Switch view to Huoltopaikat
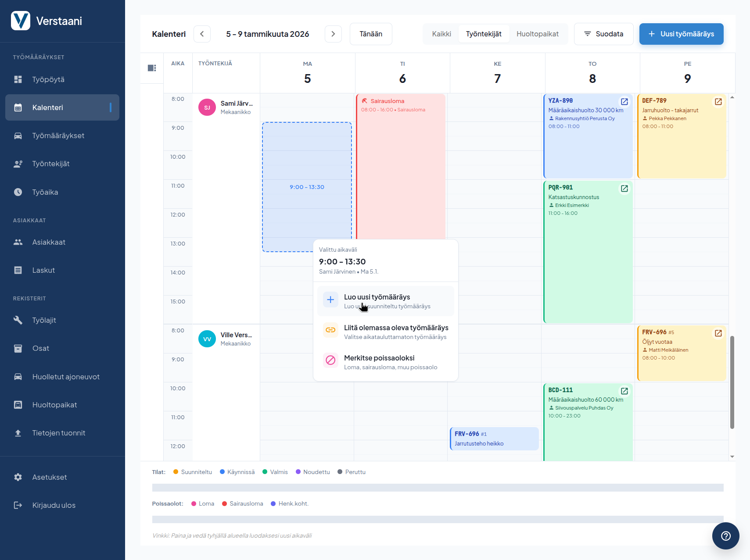 [537, 34]
